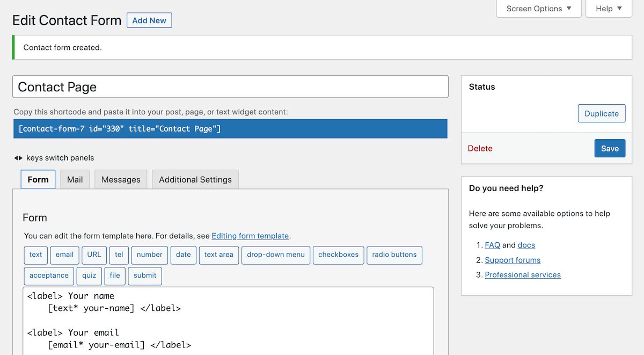Visit the Support forums link
Screen dimensions: 644x355
(513, 260)
